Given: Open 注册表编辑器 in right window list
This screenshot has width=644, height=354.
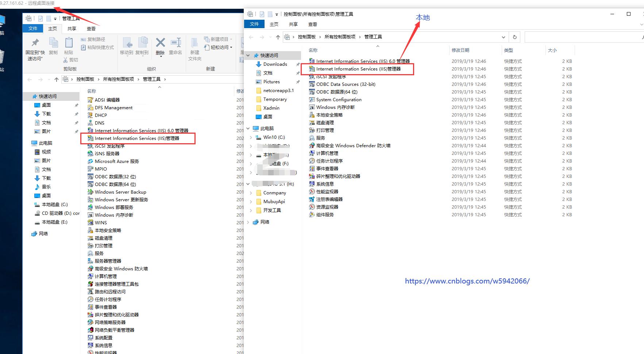Looking at the screenshot, I should click(x=329, y=199).
